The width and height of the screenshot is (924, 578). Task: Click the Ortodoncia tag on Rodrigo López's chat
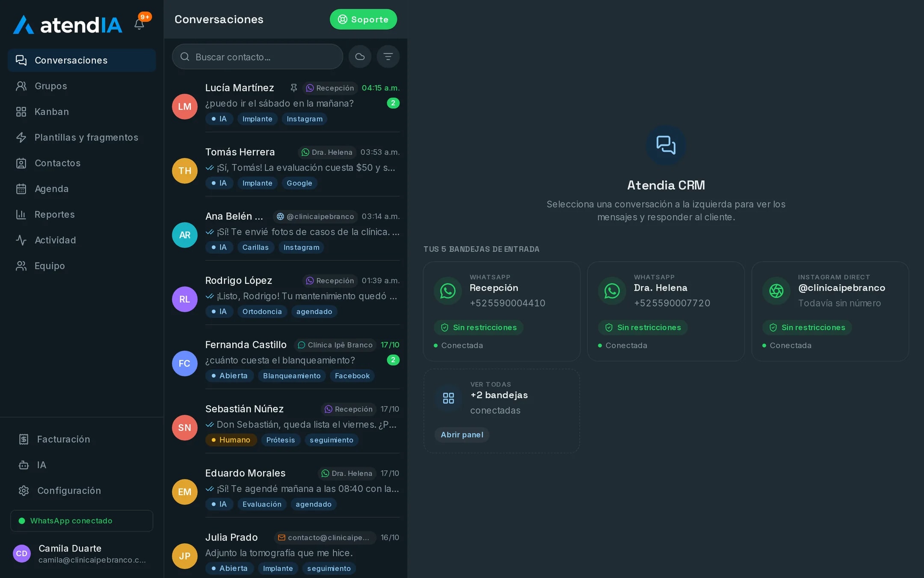click(262, 311)
